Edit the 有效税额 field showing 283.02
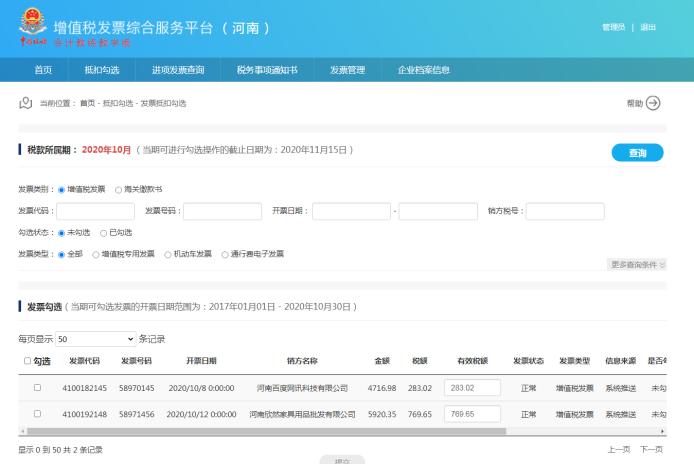694x464 pixels. pyautogui.click(x=472, y=388)
